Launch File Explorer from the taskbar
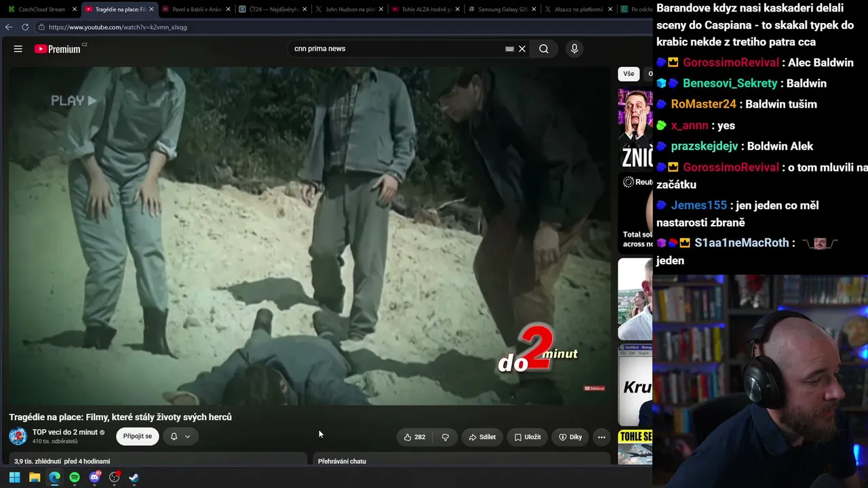The image size is (868, 488). [35, 477]
